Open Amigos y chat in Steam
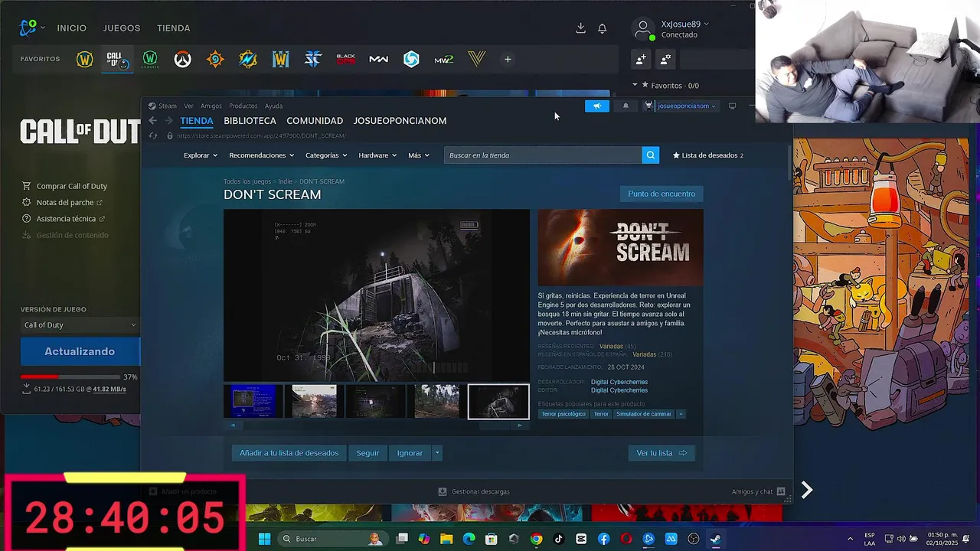The width and height of the screenshot is (980, 551). [x=758, y=492]
